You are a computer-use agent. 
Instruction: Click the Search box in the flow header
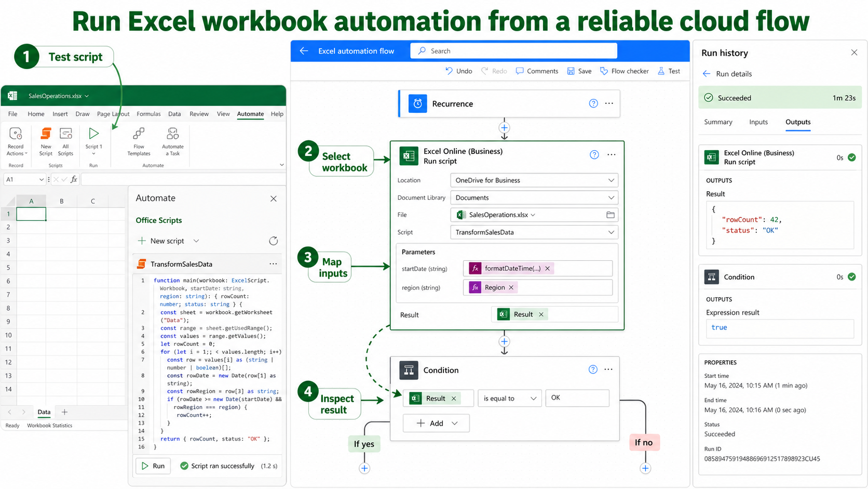point(514,51)
